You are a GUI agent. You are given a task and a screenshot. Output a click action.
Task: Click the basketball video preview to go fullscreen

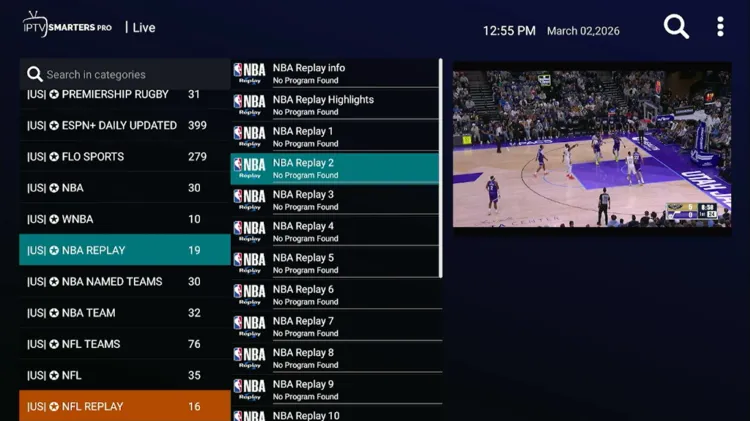point(592,149)
